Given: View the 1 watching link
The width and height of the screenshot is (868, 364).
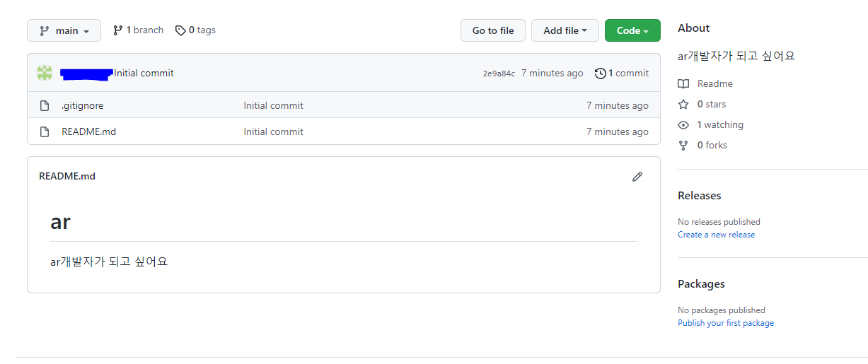Looking at the screenshot, I should point(720,124).
